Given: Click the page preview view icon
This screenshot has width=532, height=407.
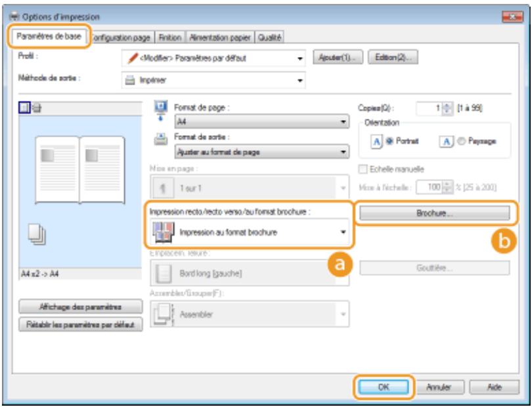Looking at the screenshot, I should pos(24,108).
